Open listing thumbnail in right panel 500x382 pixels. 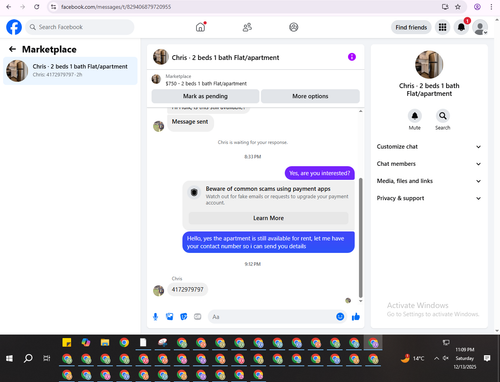[x=429, y=65]
